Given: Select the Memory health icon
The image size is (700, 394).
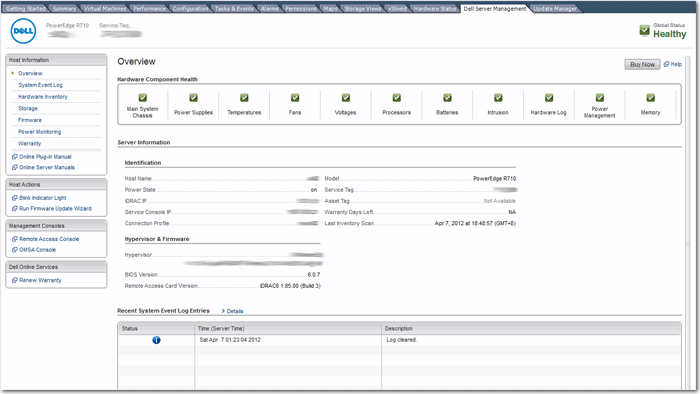Looking at the screenshot, I should [650, 98].
